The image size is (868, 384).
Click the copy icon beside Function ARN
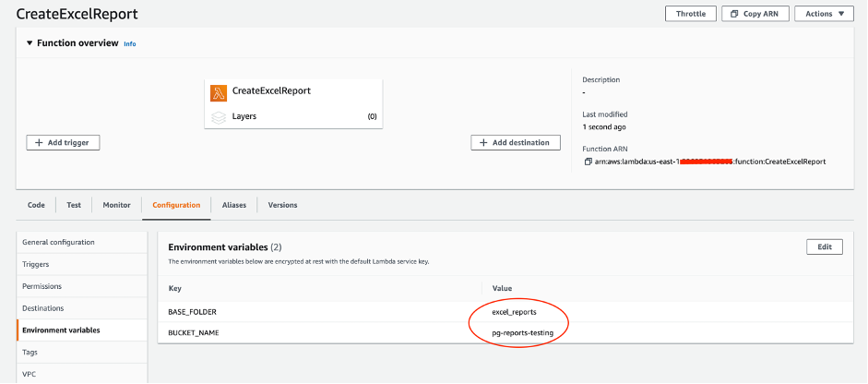pyautogui.click(x=588, y=162)
